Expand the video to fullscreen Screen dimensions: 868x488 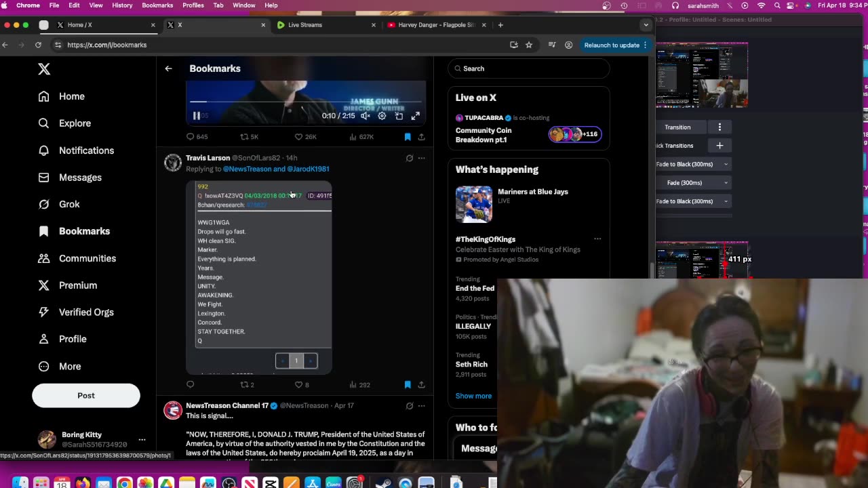point(415,116)
